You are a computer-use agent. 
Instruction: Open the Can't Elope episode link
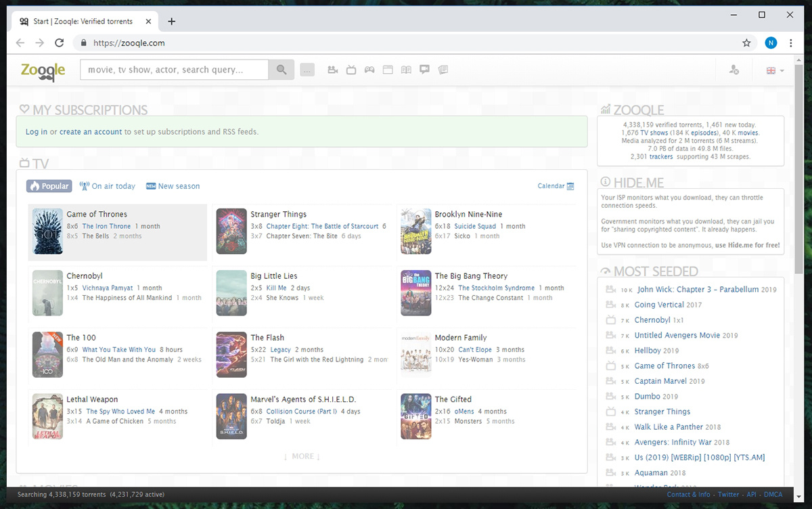(x=476, y=349)
